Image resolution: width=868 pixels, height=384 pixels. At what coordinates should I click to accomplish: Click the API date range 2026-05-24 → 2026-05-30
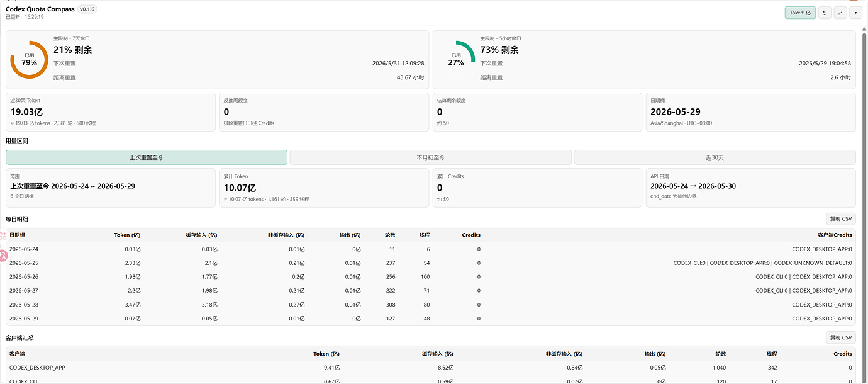pyautogui.click(x=693, y=186)
